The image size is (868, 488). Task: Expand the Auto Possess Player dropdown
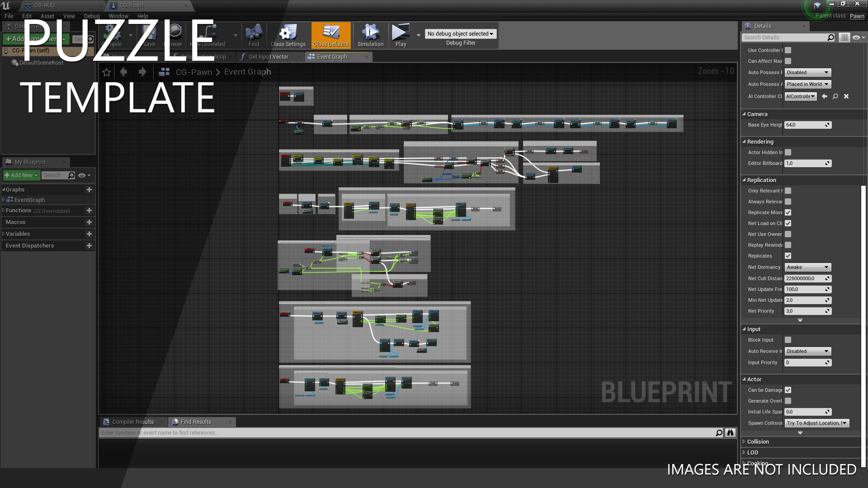click(807, 72)
